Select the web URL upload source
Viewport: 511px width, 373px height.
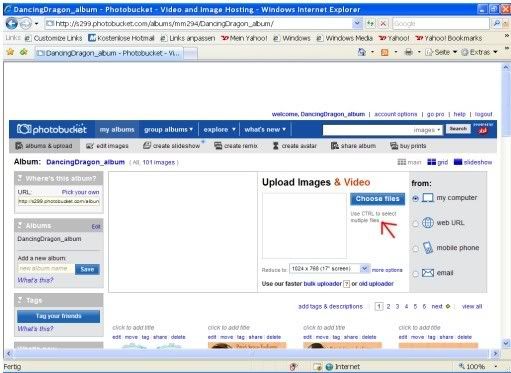416,224
